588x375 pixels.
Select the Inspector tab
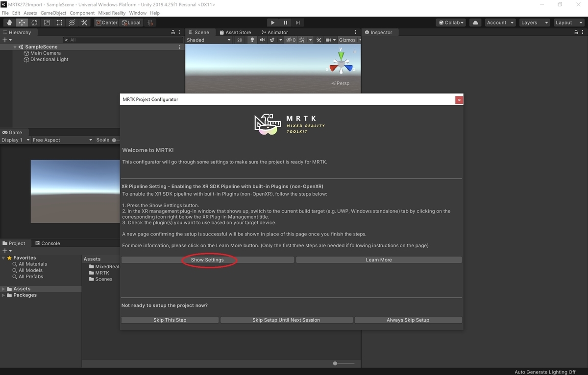(x=378, y=32)
